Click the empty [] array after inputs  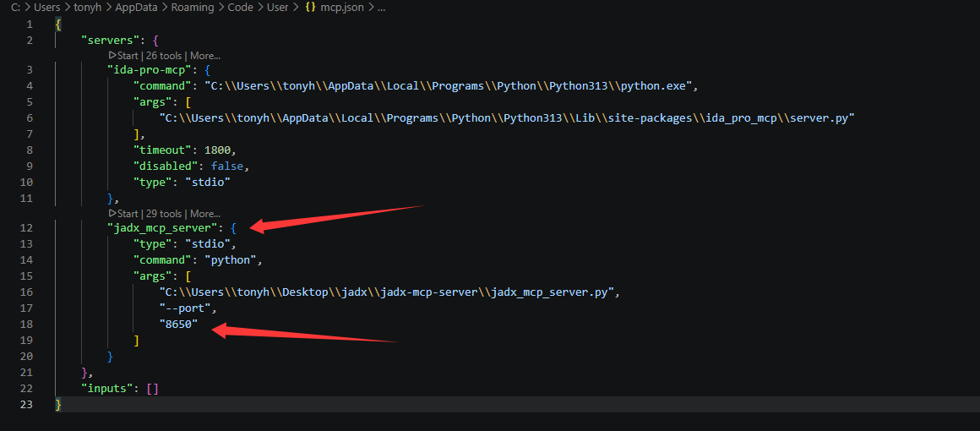tap(153, 389)
